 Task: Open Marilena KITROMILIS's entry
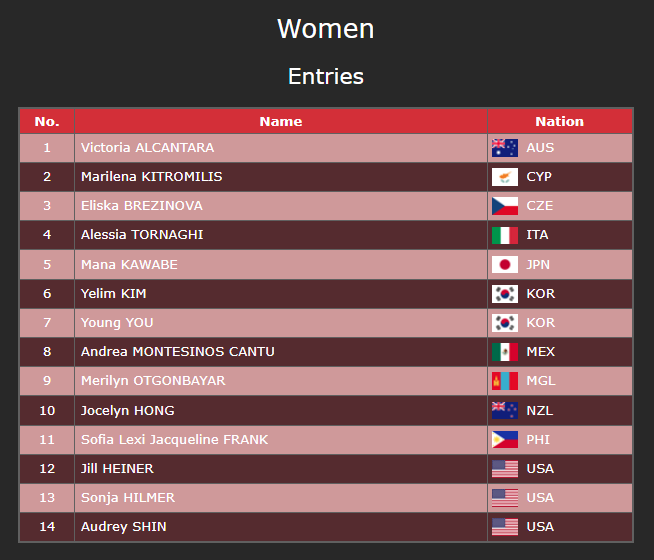click(x=151, y=177)
